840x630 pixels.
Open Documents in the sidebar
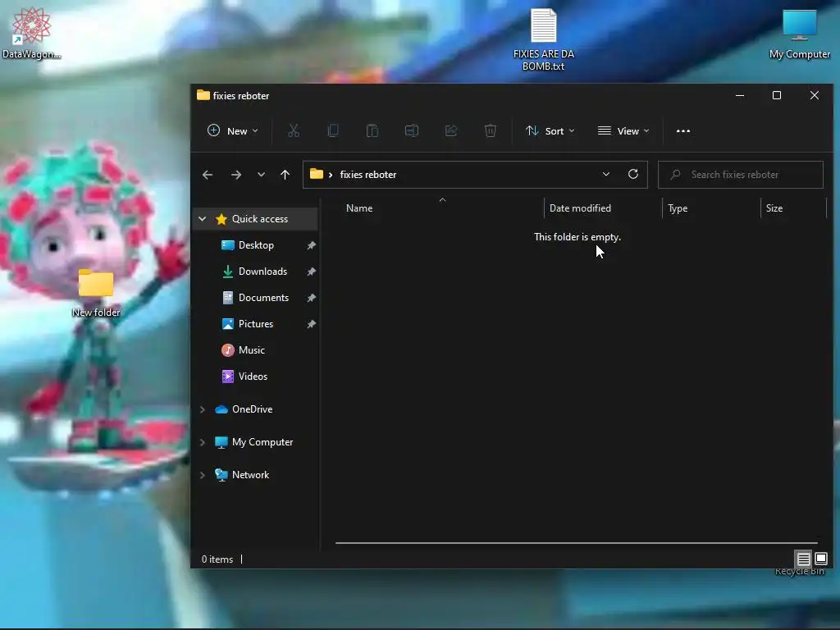coord(263,297)
